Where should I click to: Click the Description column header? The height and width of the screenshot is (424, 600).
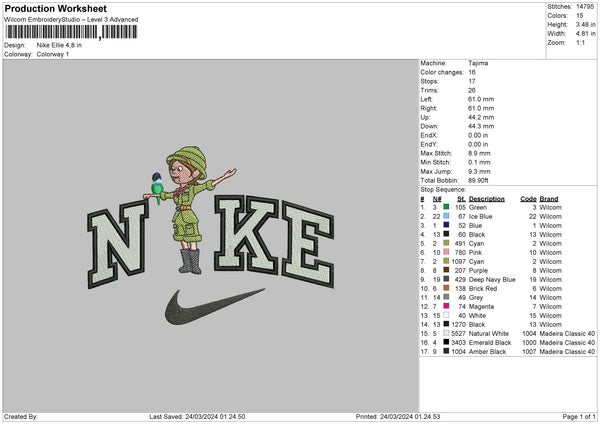[487, 198]
